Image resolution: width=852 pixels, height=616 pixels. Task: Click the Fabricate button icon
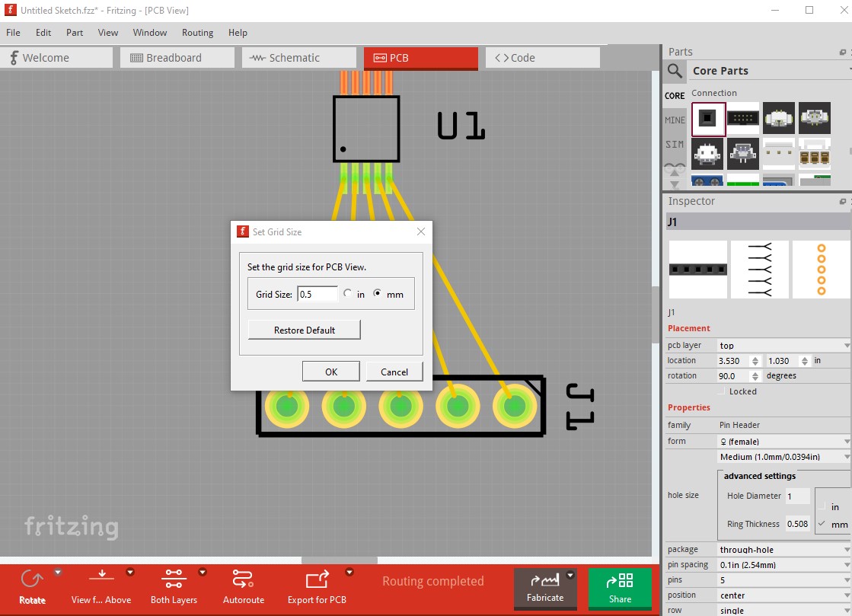(545, 581)
